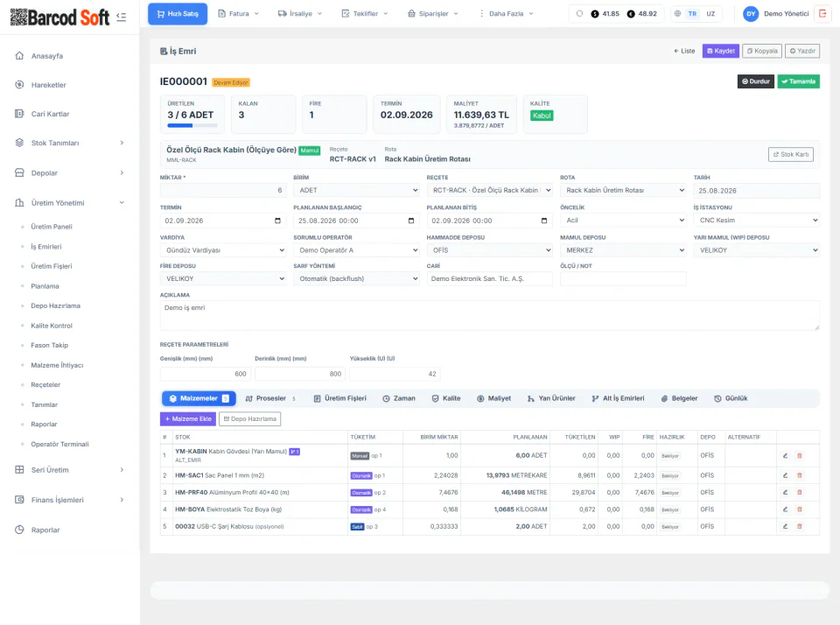Click the Açıklama text area
This screenshot has height=625, width=840.
(489, 315)
